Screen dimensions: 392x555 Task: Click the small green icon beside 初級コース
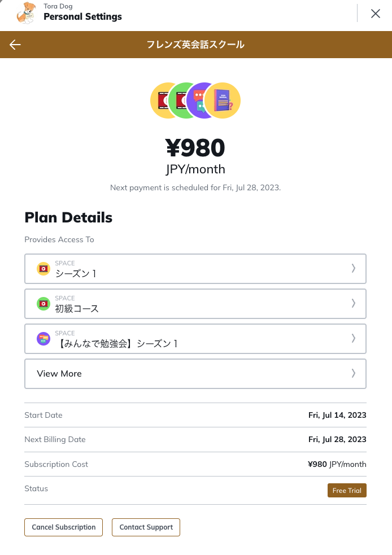[43, 304]
